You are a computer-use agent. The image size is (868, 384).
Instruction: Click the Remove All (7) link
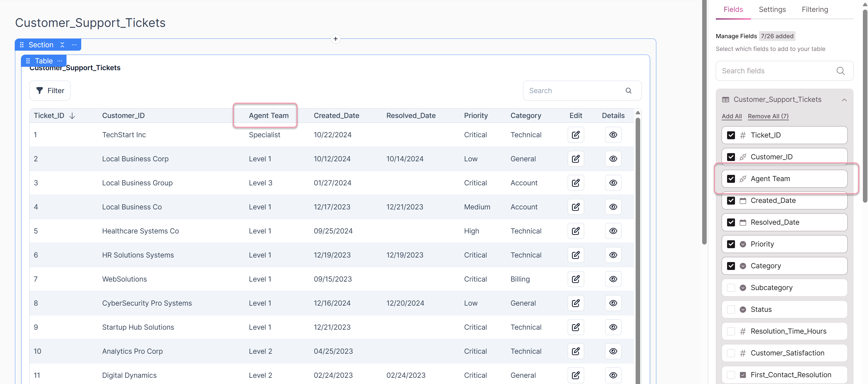coord(768,116)
